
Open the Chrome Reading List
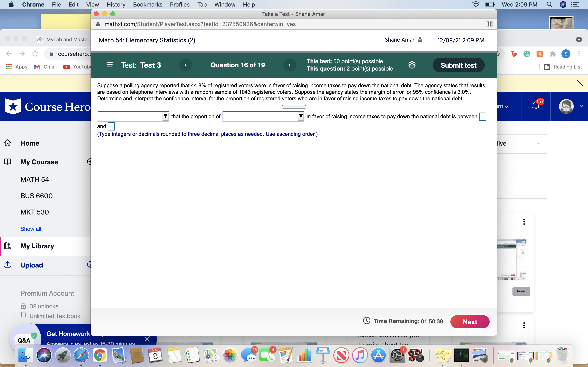coord(563,66)
